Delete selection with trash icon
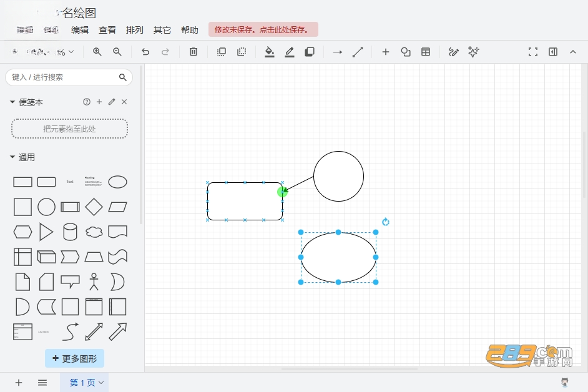588x392 pixels. point(194,52)
